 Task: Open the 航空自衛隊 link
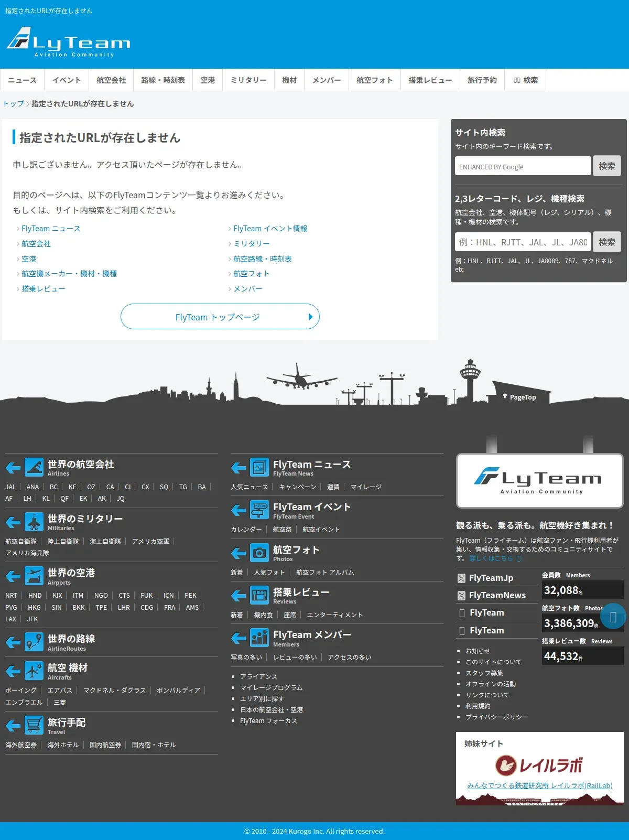[x=21, y=542]
